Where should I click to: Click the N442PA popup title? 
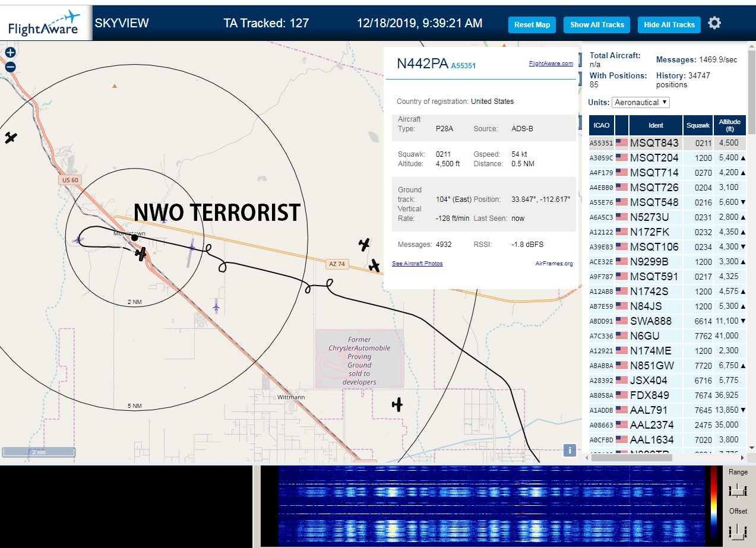tap(422, 64)
